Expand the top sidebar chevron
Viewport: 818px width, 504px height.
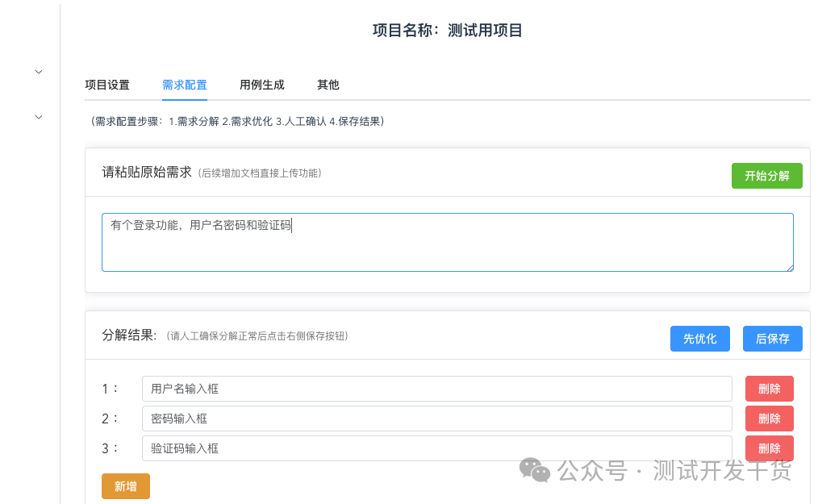tap(38, 72)
